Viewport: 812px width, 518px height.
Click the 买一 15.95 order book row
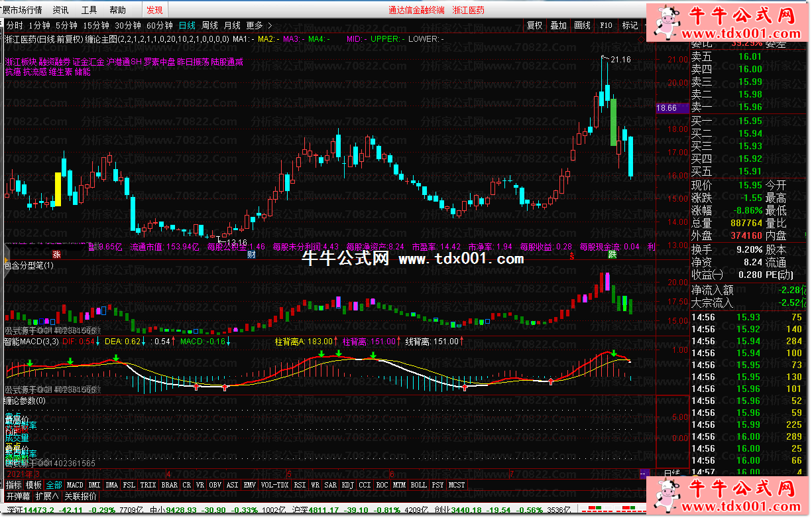click(x=749, y=121)
